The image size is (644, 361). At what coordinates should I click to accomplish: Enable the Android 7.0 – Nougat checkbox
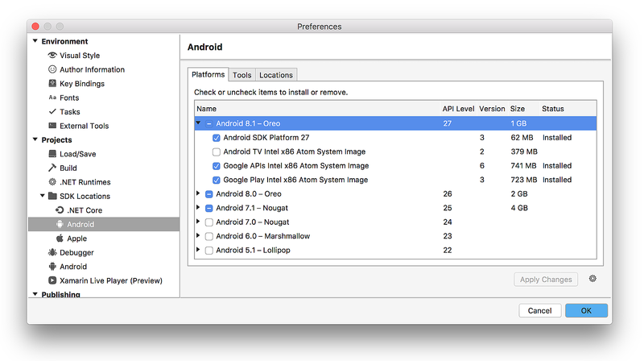[x=209, y=222]
